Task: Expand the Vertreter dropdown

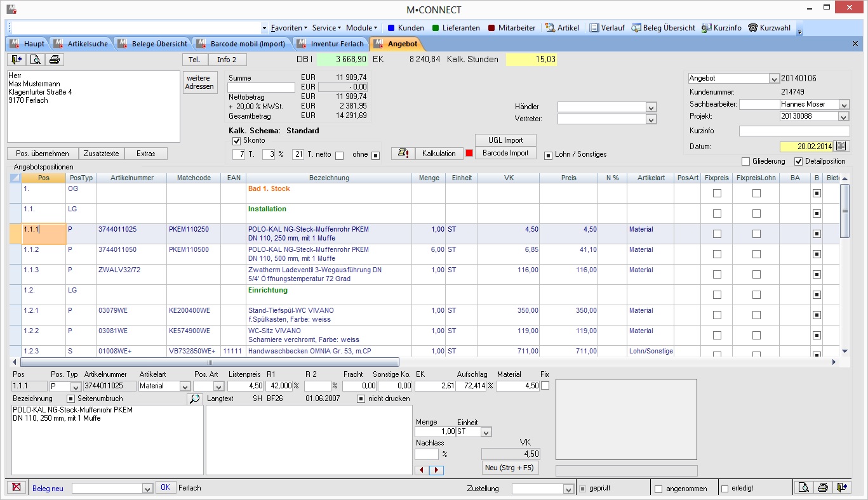Action: point(651,119)
